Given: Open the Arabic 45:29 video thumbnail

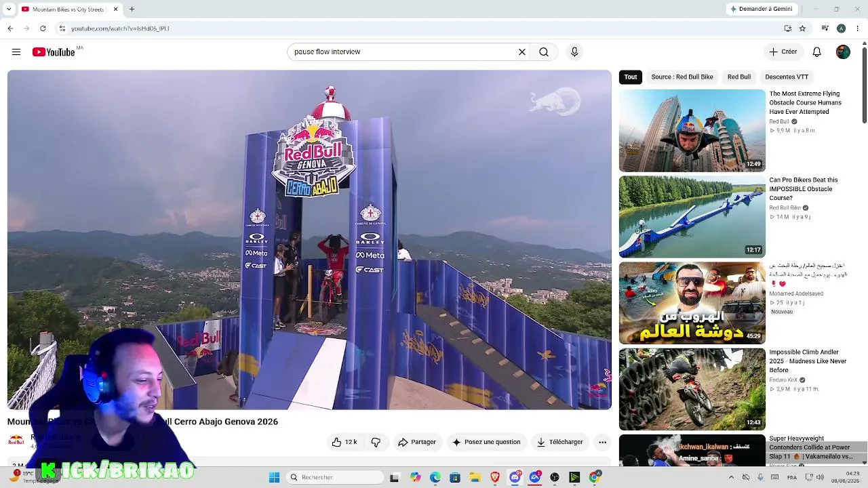Looking at the screenshot, I should [692, 303].
